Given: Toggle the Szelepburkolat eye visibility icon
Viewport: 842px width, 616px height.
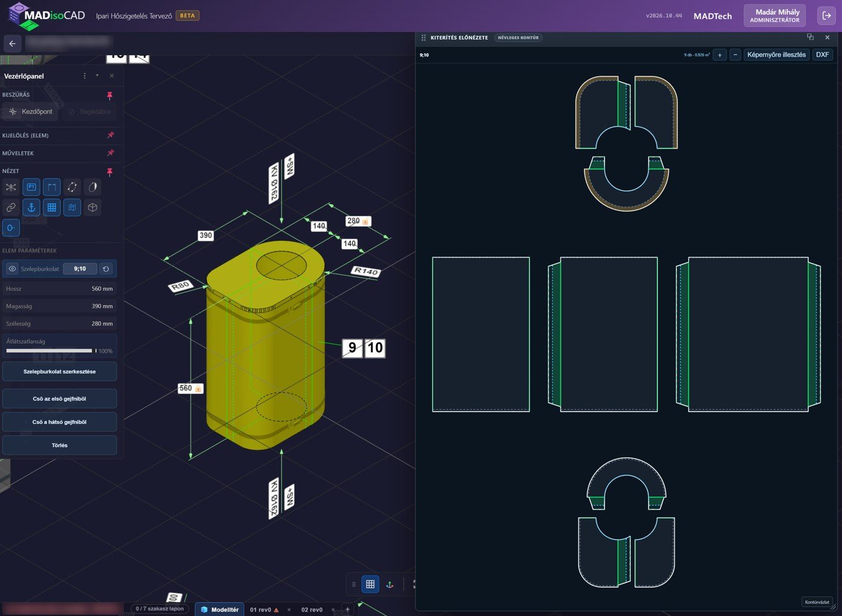Looking at the screenshot, I should [12, 269].
